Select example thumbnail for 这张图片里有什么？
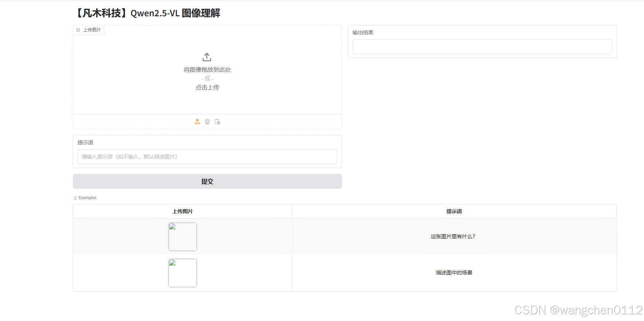This screenshot has height=321, width=644. click(x=183, y=237)
